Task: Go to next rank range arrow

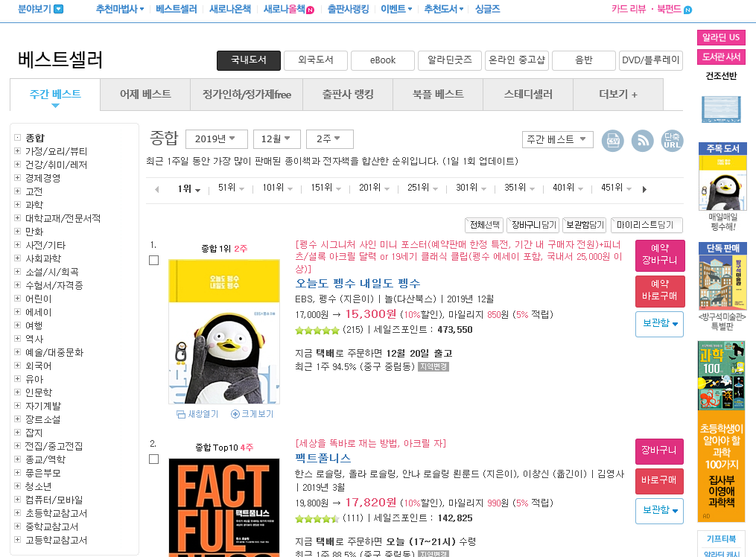Action: click(x=644, y=189)
